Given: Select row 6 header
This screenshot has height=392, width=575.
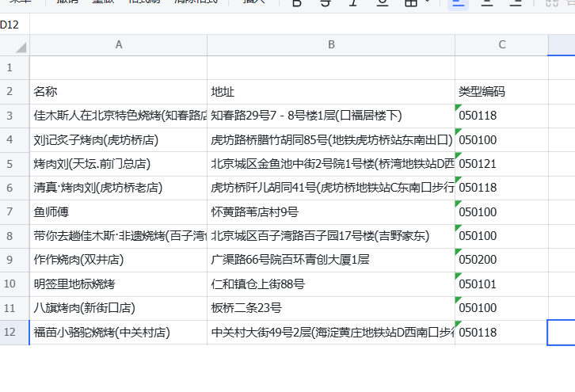Looking at the screenshot, I should click(x=15, y=188).
